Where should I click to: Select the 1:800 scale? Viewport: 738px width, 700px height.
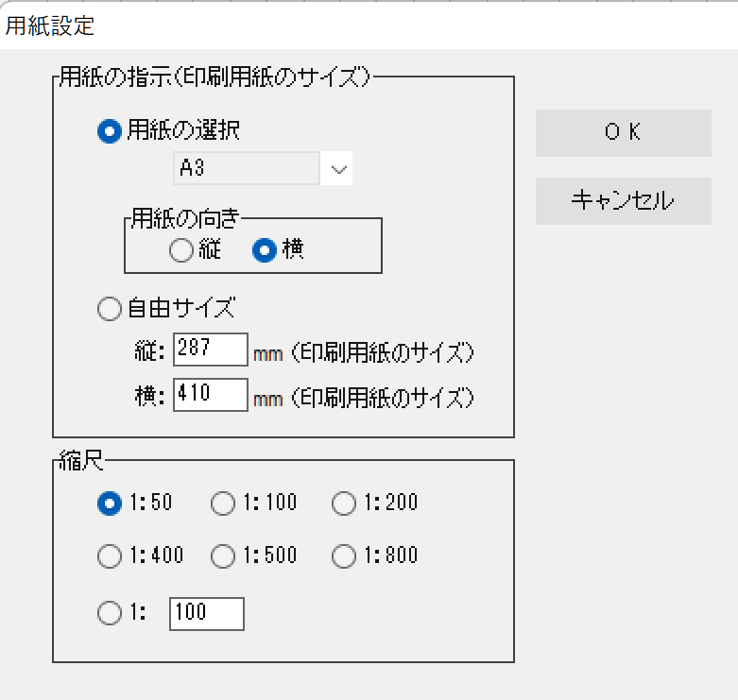coord(344,557)
